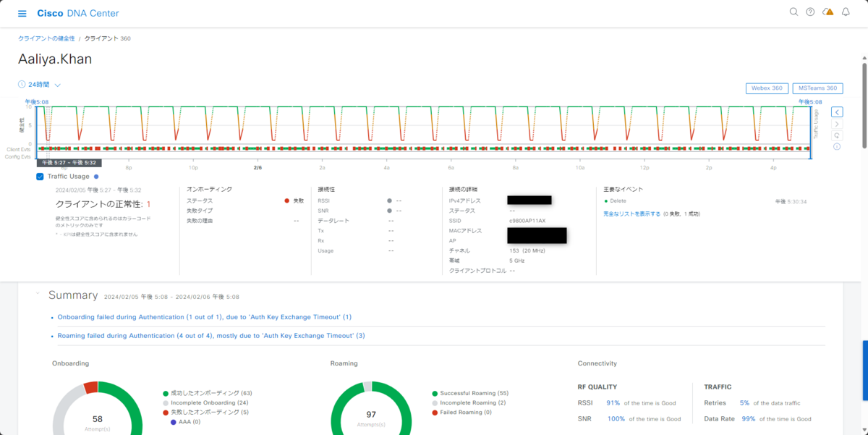Open the hamburger navigation menu
The height and width of the screenshot is (435, 868).
22,14
